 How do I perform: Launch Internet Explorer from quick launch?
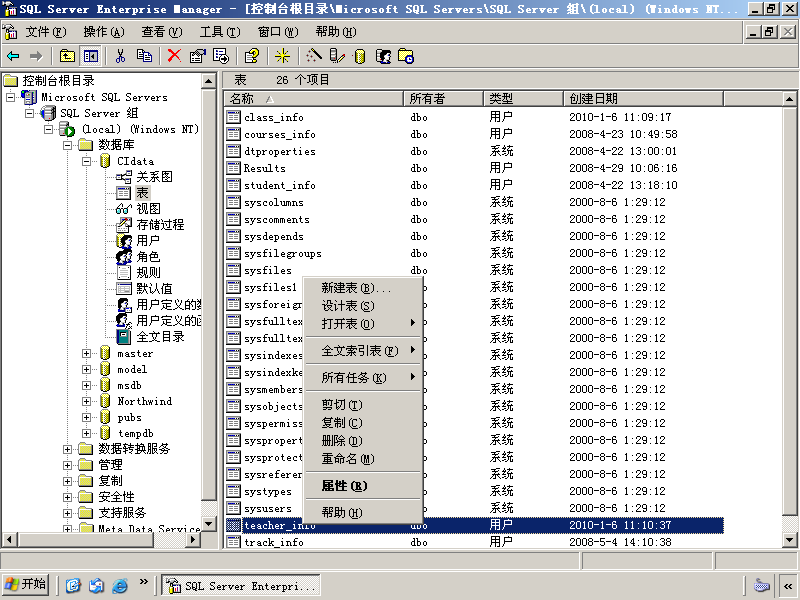point(120,585)
